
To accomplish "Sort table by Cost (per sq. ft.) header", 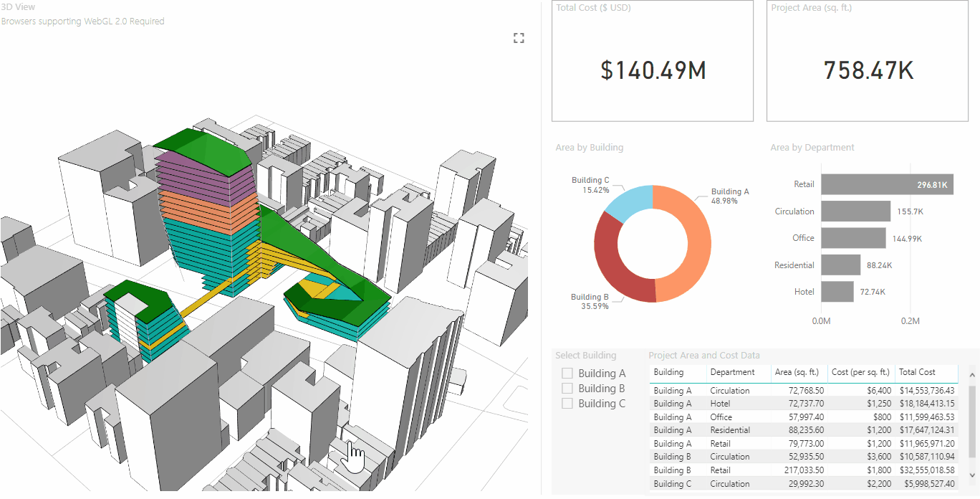I will (861, 373).
